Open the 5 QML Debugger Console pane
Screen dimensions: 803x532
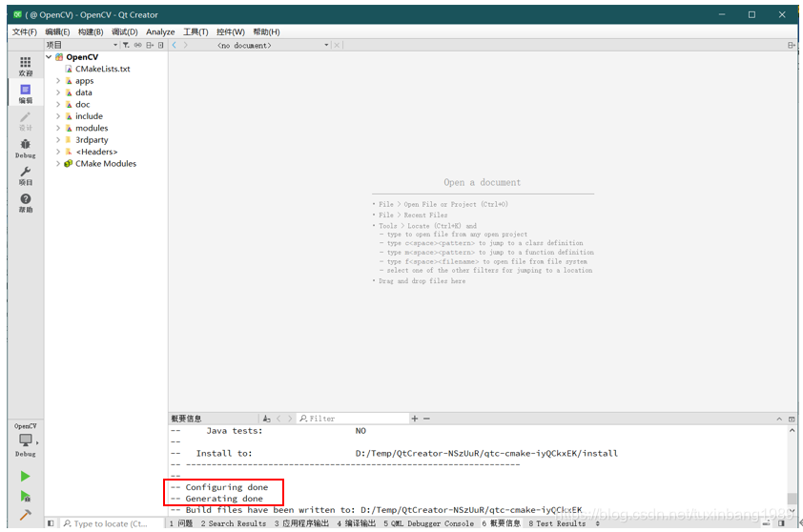tap(428, 523)
